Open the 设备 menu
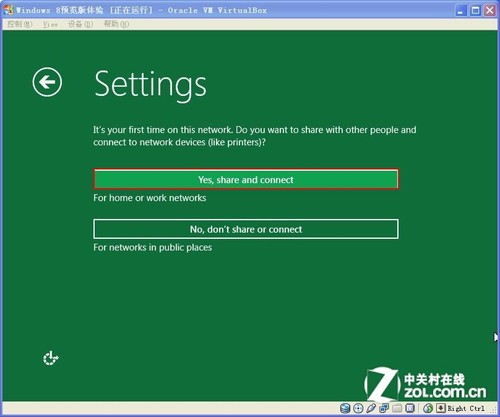Viewport: 500px width, 417px height. click(x=80, y=24)
